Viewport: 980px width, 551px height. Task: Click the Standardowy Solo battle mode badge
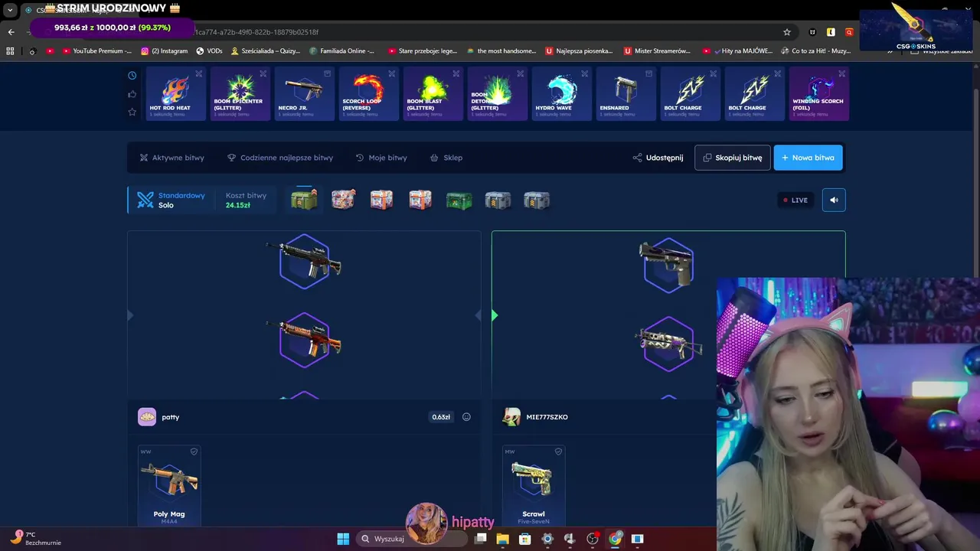pyautogui.click(x=171, y=200)
